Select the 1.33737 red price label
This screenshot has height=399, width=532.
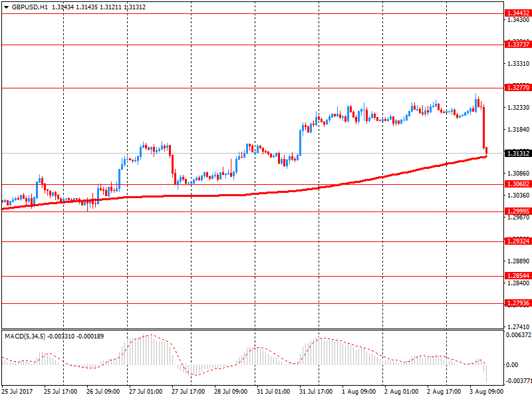pyautogui.click(x=518, y=44)
